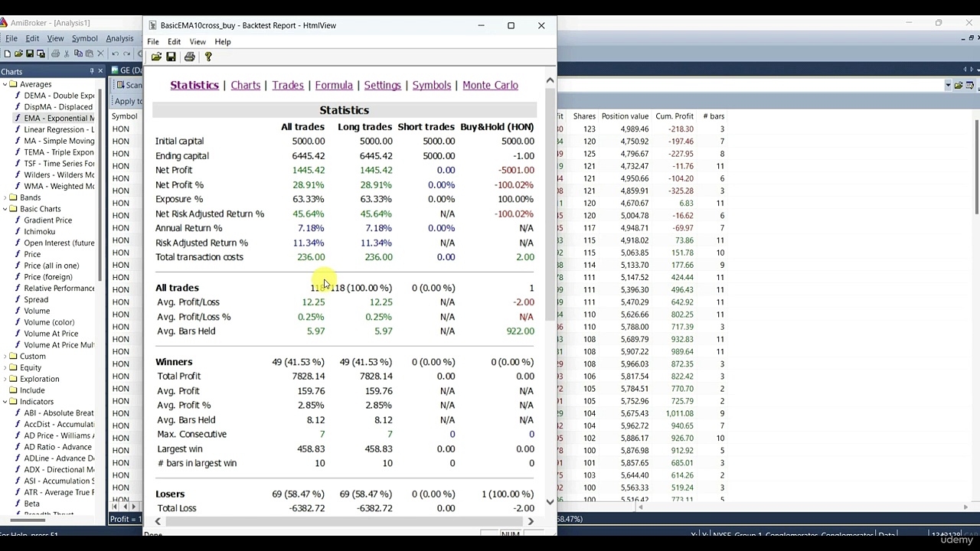
Task: Expand the Bands tree folder
Action: (4, 197)
